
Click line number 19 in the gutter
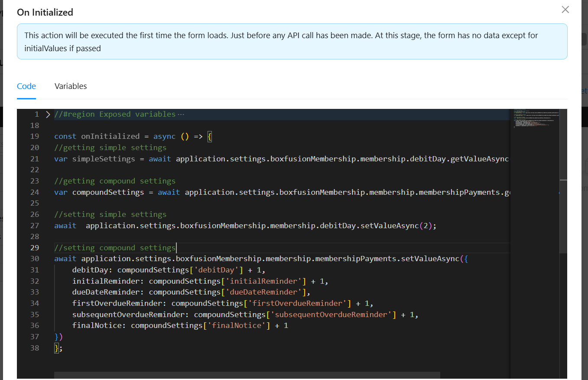[35, 136]
